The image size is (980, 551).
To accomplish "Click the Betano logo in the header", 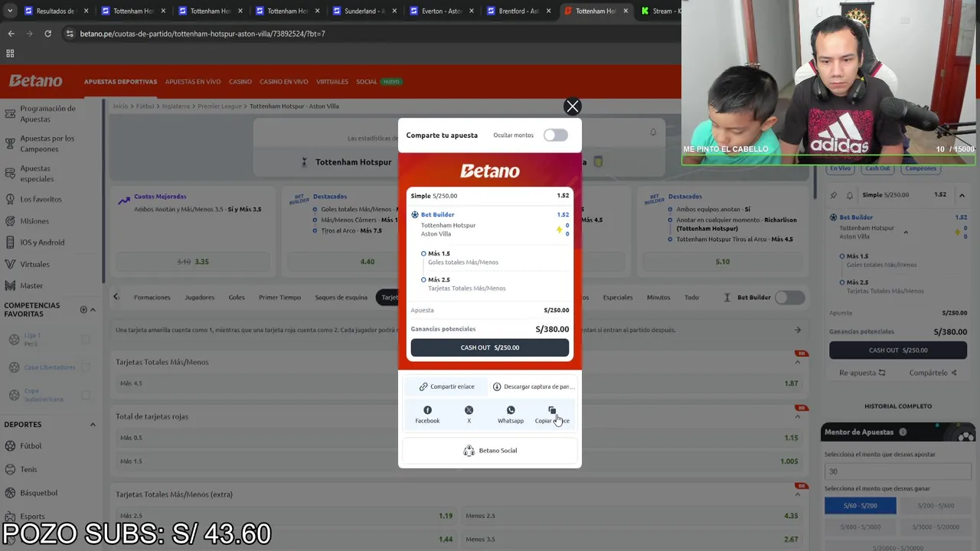I will pos(36,81).
